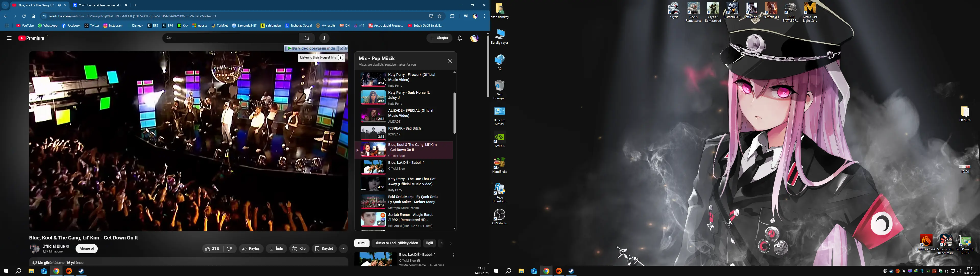Click the volume icon in system tray
The height and width of the screenshot is (276, 980).
959,271
